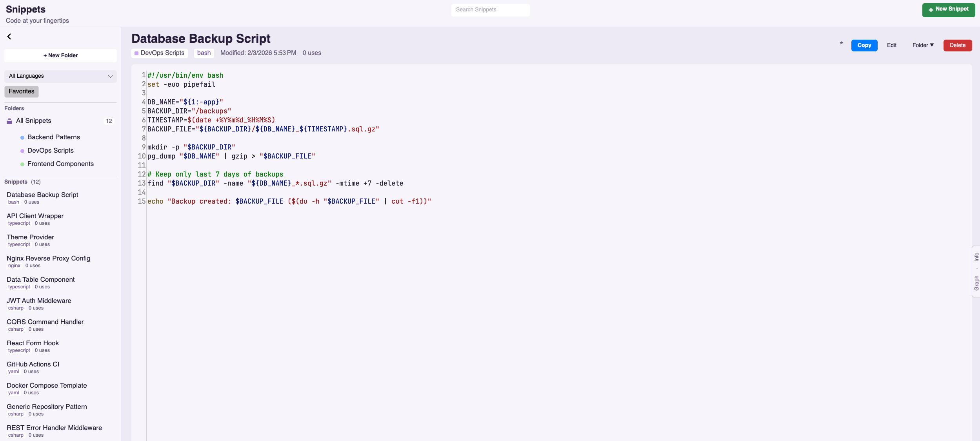
Task: Click the blue dot beside Backend Patterns
Action: pyautogui.click(x=22, y=138)
